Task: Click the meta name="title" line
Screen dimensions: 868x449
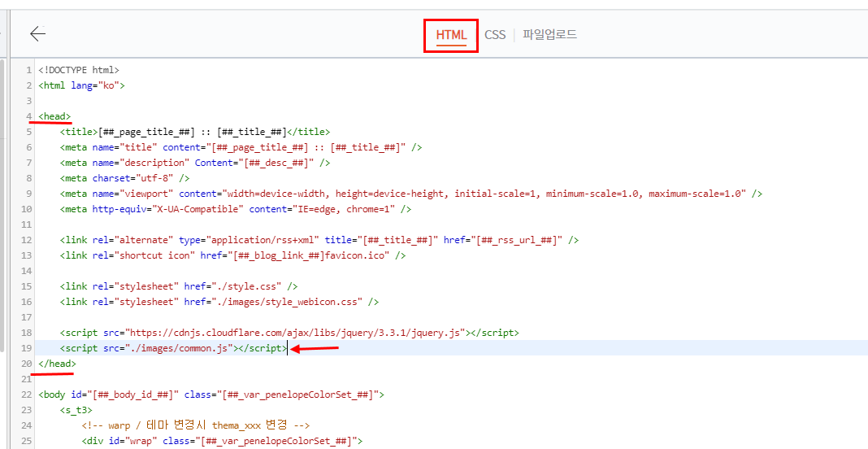Action: click(241, 147)
